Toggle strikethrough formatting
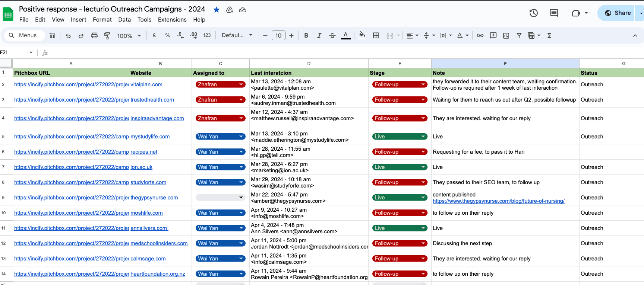This screenshot has height=285, width=644. [332, 35]
